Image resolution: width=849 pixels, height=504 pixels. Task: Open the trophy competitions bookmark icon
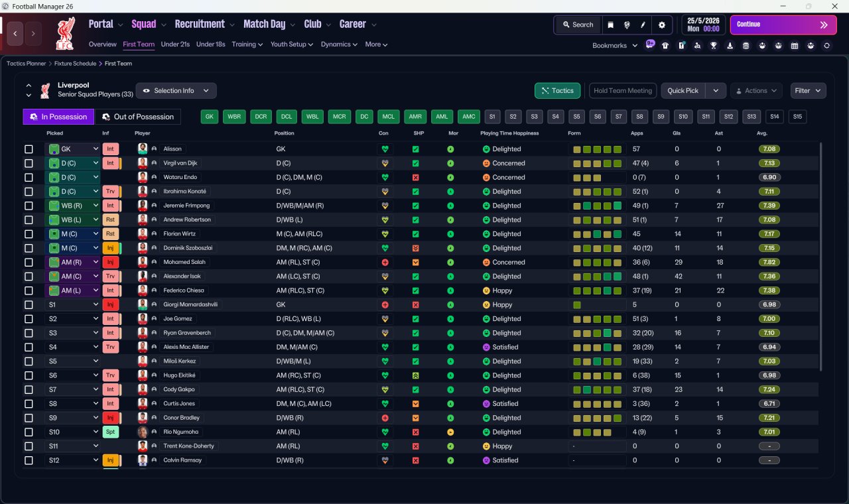coord(714,46)
